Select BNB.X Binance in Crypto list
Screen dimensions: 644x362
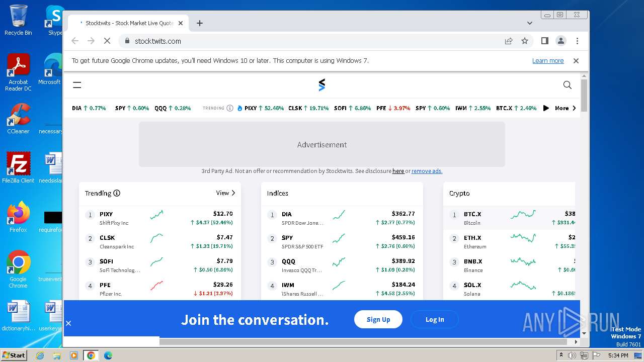pos(509,265)
